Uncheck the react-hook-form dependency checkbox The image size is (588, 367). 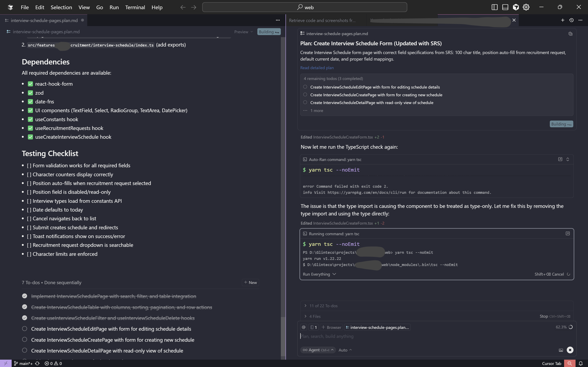tap(30, 83)
